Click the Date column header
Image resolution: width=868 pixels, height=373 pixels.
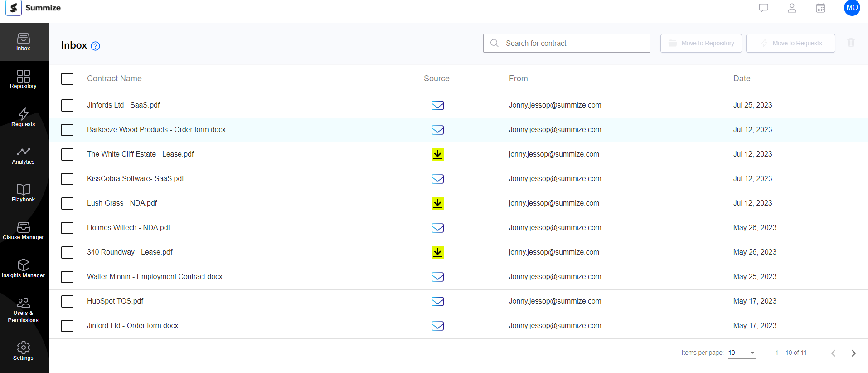pos(742,79)
